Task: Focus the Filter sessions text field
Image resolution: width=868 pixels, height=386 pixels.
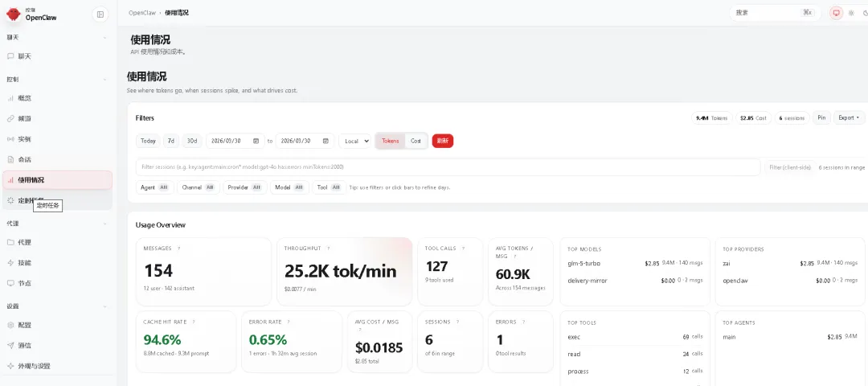Action: click(448, 166)
